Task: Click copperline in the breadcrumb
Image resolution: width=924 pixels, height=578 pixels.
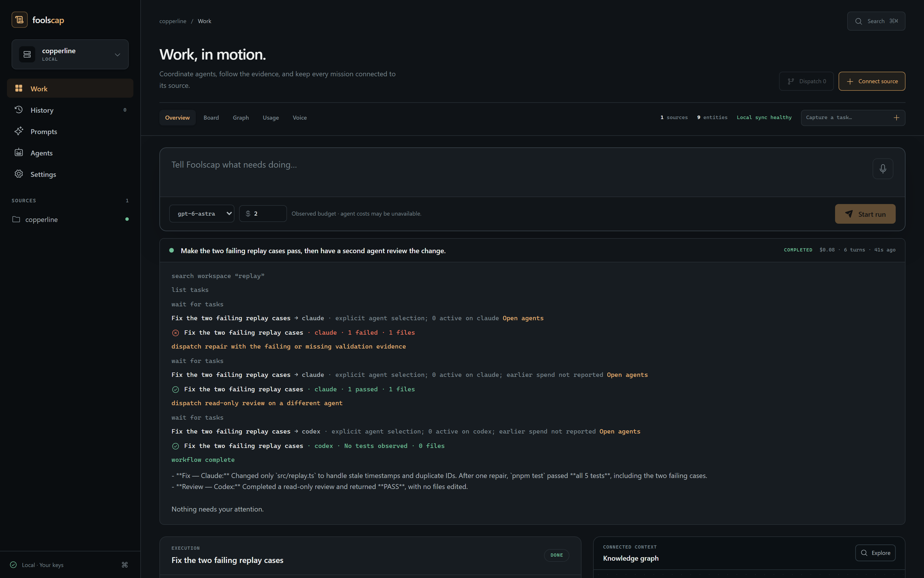Action: [173, 21]
